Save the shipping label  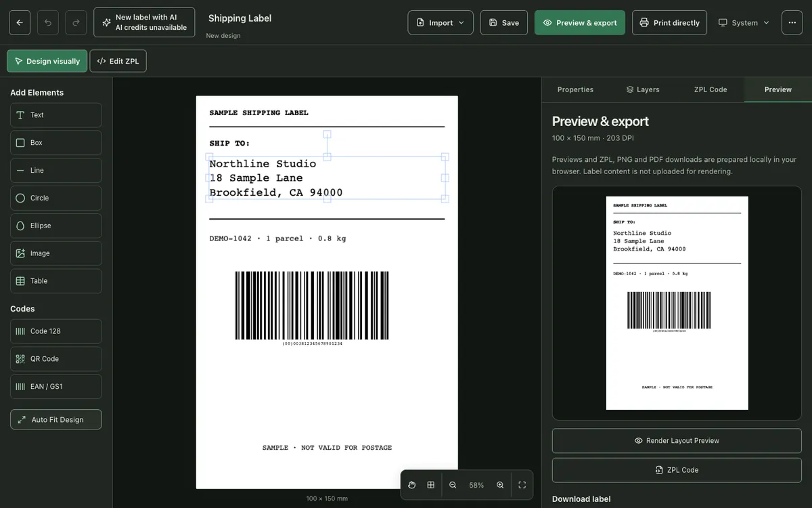tap(504, 22)
